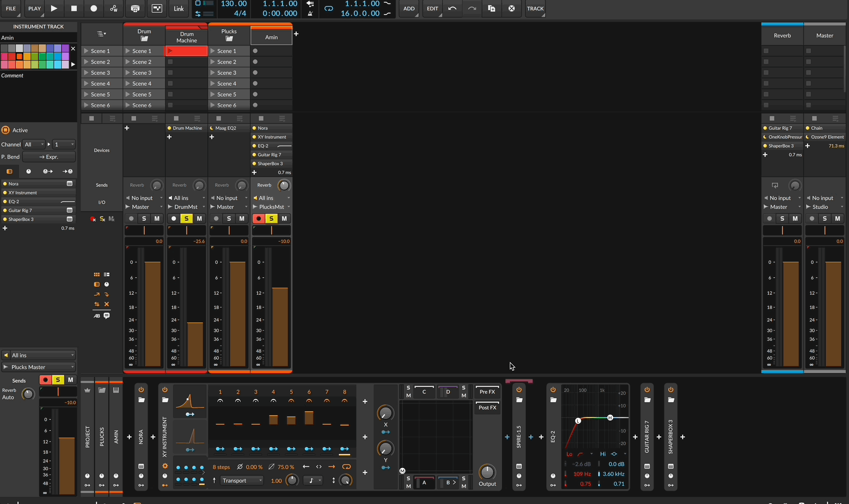The width and height of the screenshot is (849, 504).
Task: Click the XY Instrument corner A button
Action: coord(424,483)
